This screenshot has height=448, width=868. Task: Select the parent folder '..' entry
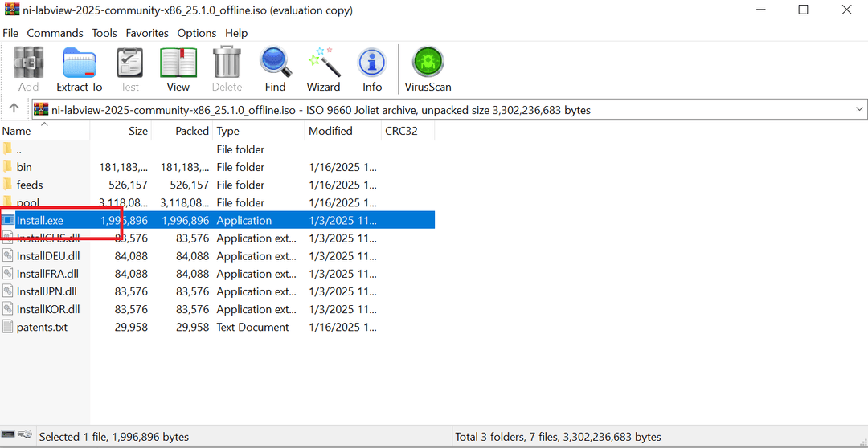click(19, 149)
